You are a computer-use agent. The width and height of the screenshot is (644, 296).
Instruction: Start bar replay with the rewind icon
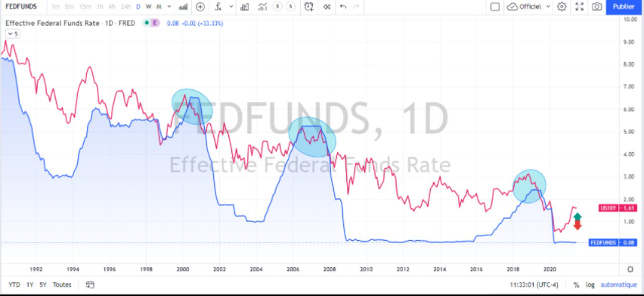point(327,7)
